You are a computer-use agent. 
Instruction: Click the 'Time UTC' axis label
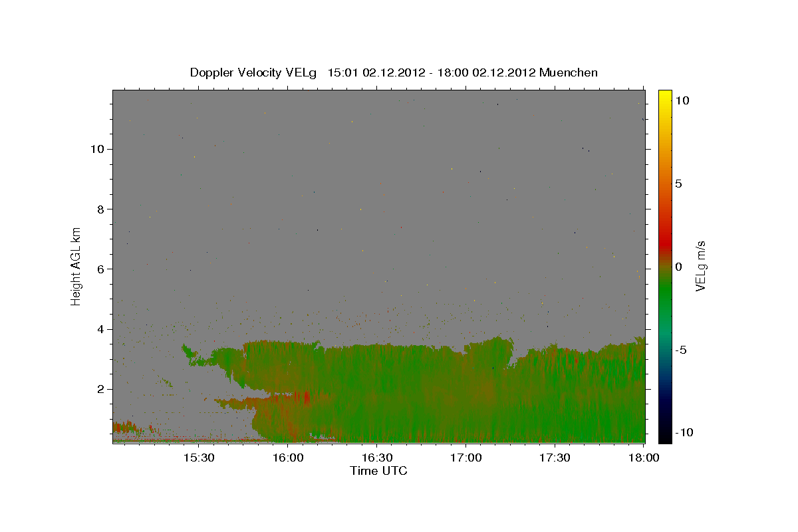pyautogui.click(x=378, y=471)
